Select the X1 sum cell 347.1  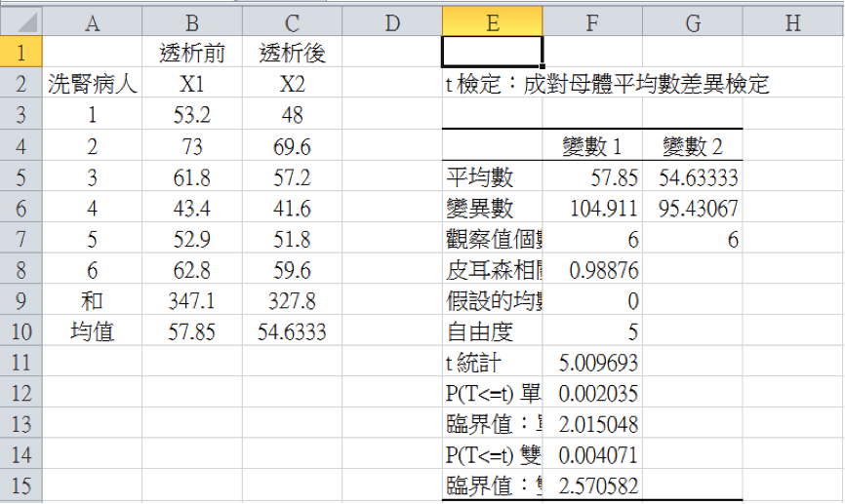pos(191,301)
